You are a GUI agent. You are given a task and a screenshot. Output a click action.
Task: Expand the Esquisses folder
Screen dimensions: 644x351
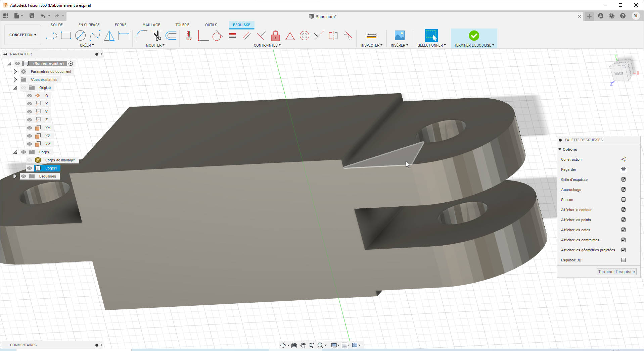pos(15,176)
